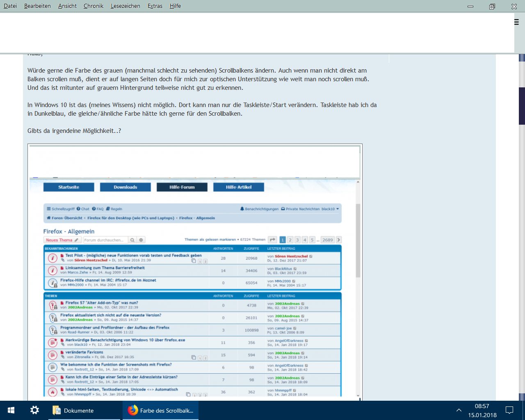
Task: Open the Chronik menu
Action: click(93, 6)
